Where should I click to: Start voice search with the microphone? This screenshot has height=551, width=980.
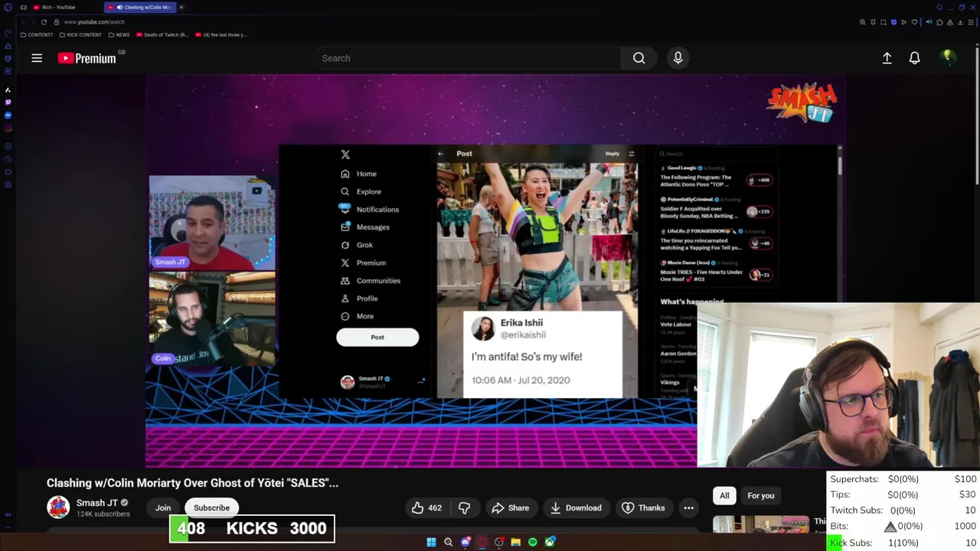click(x=678, y=58)
